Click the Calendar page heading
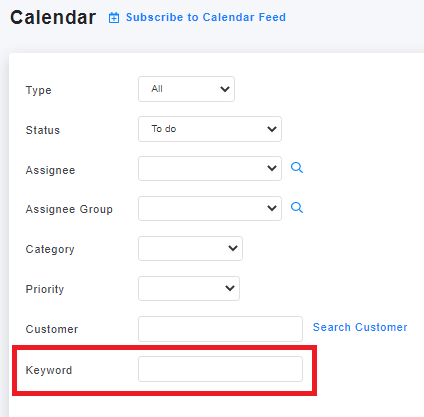Viewport: 424px width, 417px height. pyautogui.click(x=53, y=17)
